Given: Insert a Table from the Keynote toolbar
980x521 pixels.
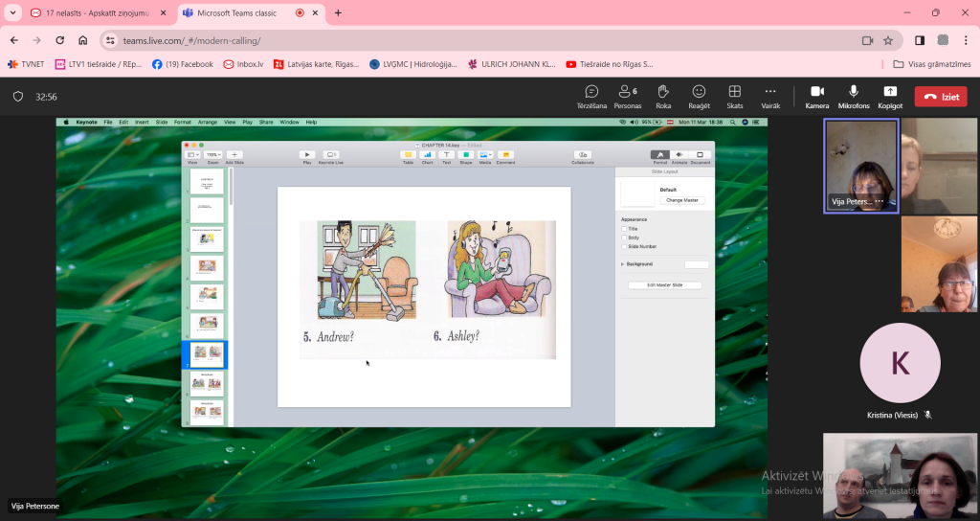Looking at the screenshot, I should (408, 155).
